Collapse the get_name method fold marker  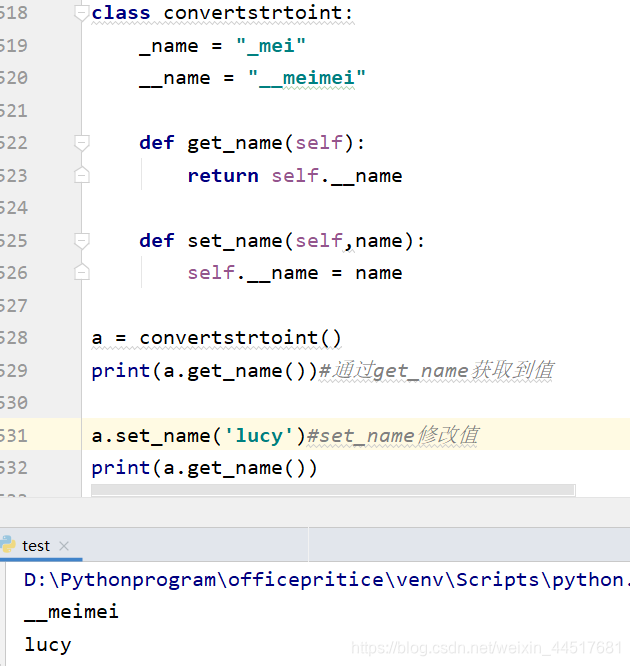pos(82,143)
